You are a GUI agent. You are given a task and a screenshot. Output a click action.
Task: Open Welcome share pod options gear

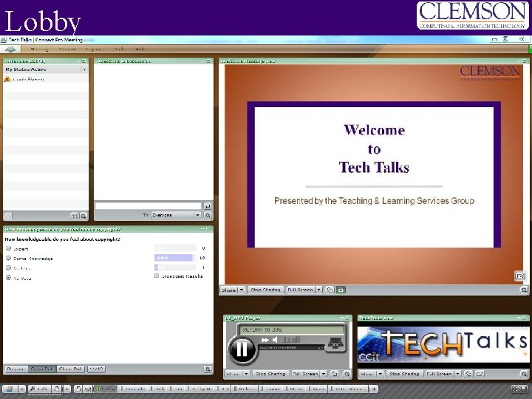(524, 290)
